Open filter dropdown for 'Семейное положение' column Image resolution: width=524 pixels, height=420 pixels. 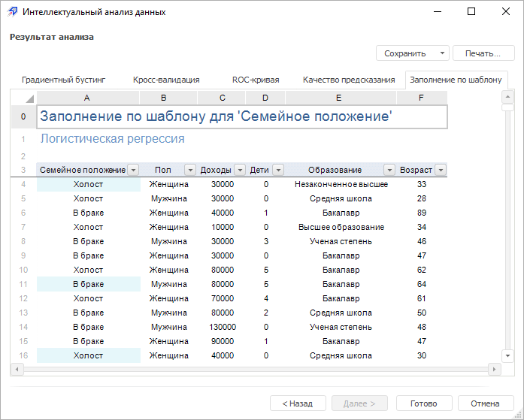click(133, 170)
